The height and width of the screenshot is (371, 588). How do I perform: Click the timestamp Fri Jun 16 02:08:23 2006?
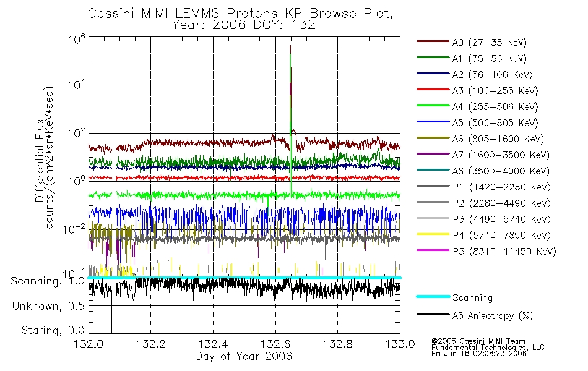click(x=479, y=354)
